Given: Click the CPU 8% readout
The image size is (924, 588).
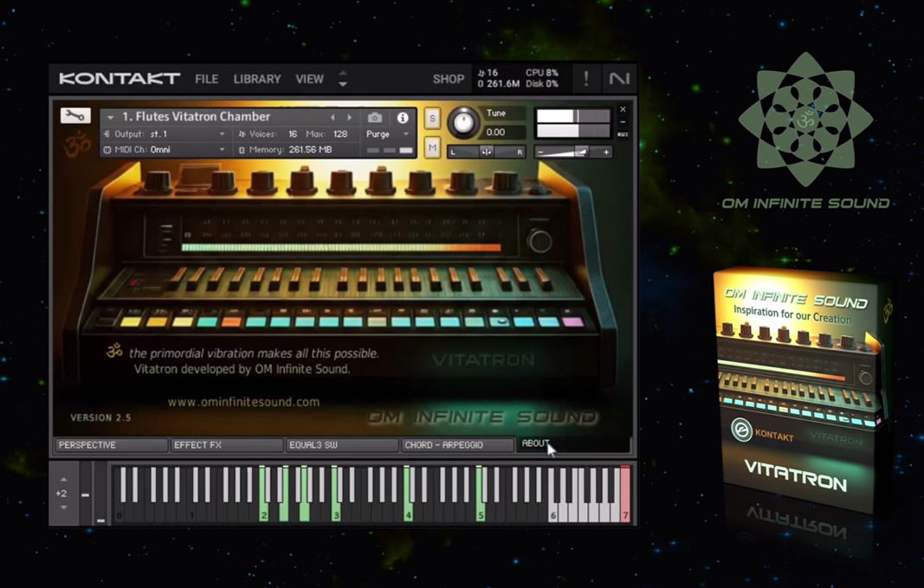Looking at the screenshot, I should point(541,73).
